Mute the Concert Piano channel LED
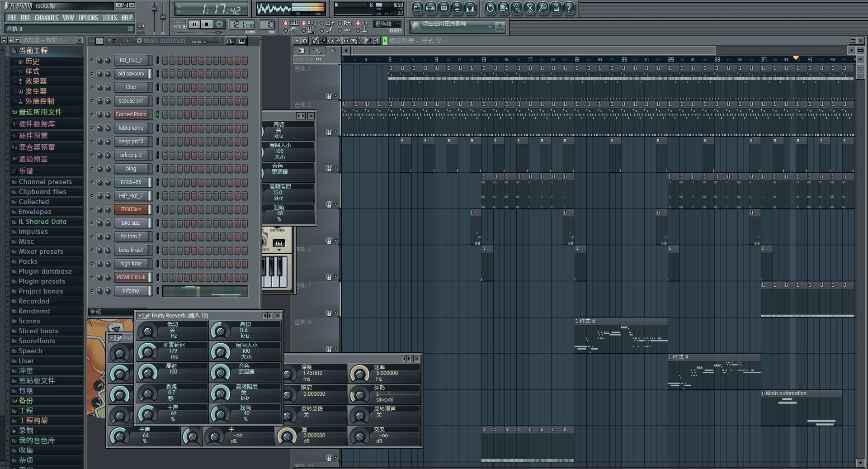 pos(92,114)
